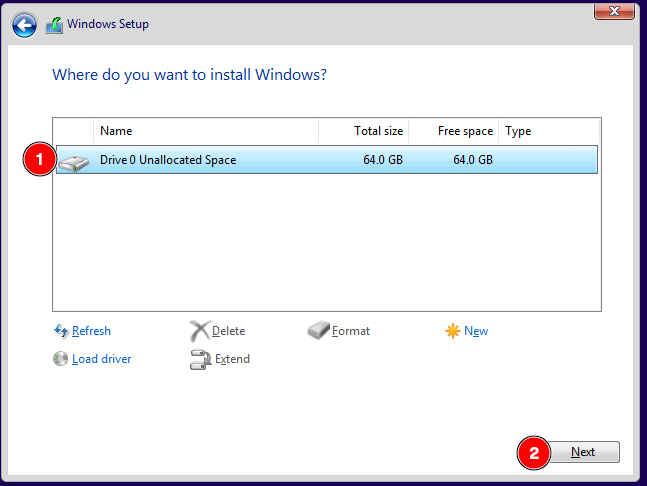Image resolution: width=647 pixels, height=486 pixels.
Task: Click the Extend partition icon
Action: click(x=201, y=359)
